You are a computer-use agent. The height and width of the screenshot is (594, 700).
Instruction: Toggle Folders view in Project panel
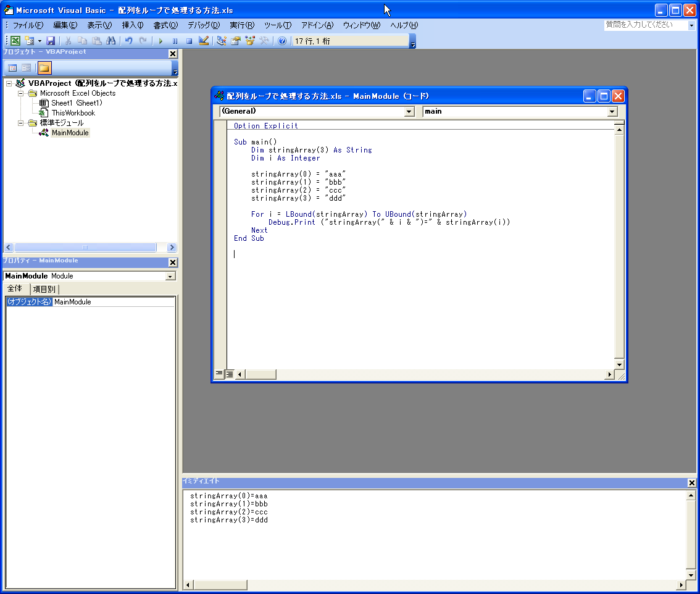point(44,68)
